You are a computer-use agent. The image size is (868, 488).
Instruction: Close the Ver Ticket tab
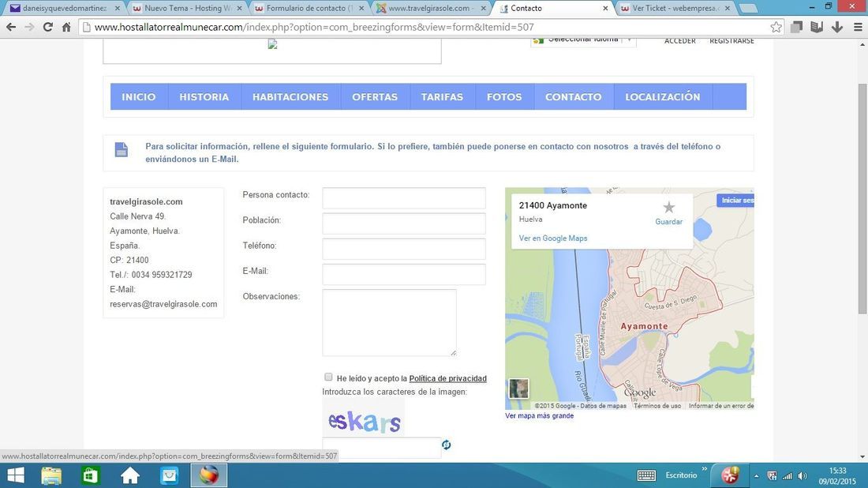[728, 9]
